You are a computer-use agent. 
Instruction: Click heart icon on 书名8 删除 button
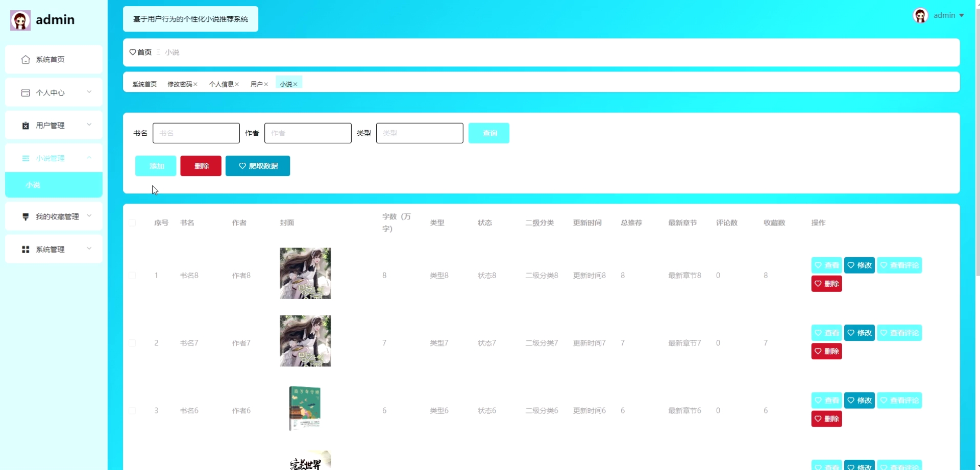click(x=818, y=284)
